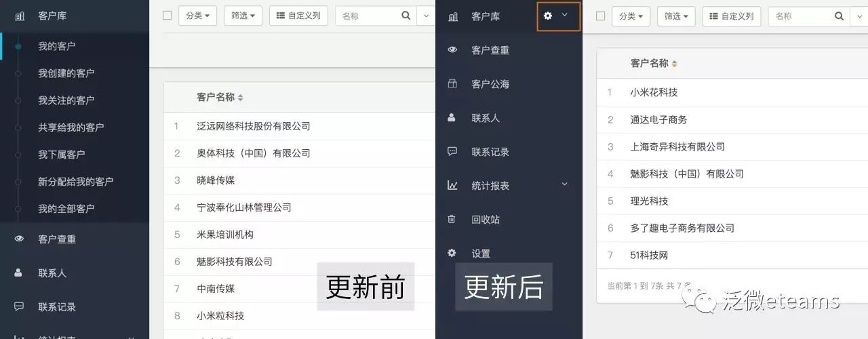This screenshot has width=868, height=339.
Task: Open the customer 奥体科技（中国）有限公司
Action: [x=254, y=153]
